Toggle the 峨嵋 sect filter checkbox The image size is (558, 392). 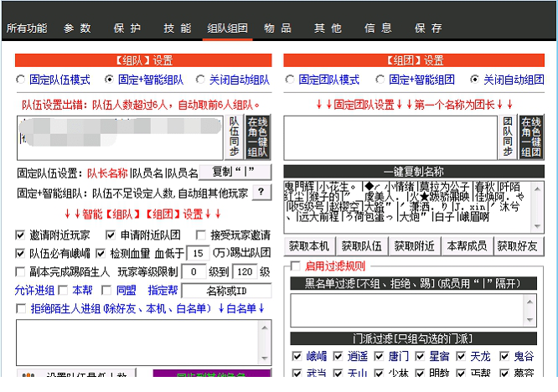click(x=297, y=356)
